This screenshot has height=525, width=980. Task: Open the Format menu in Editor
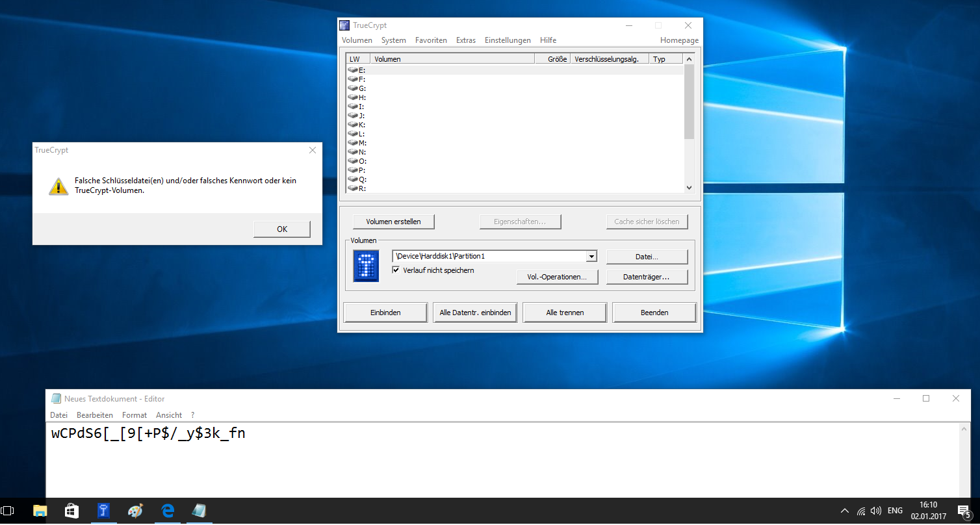(135, 415)
